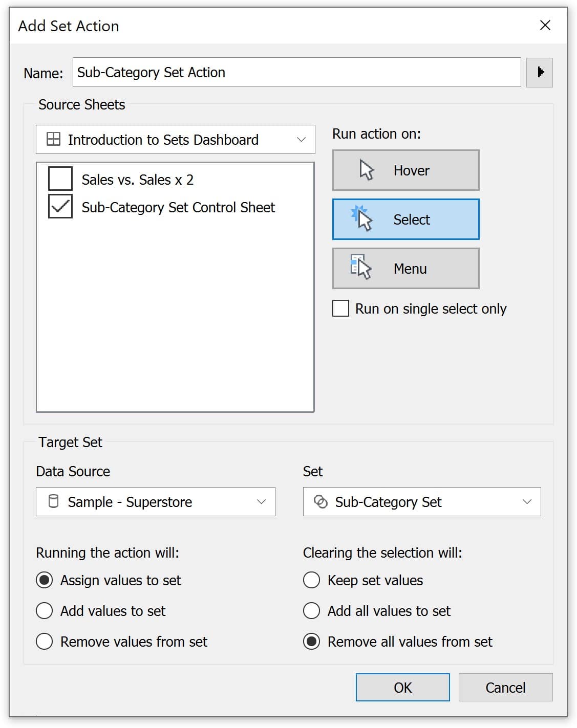Click the Name text field

297,72
